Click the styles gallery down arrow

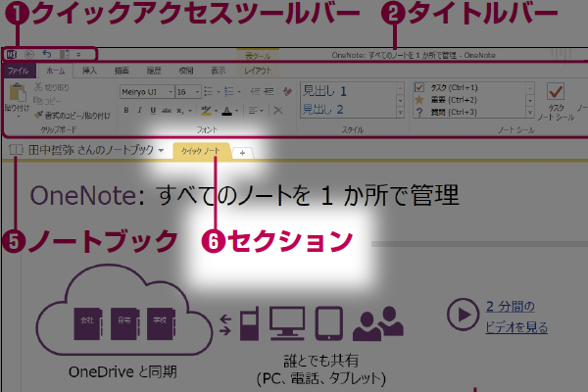point(401,100)
